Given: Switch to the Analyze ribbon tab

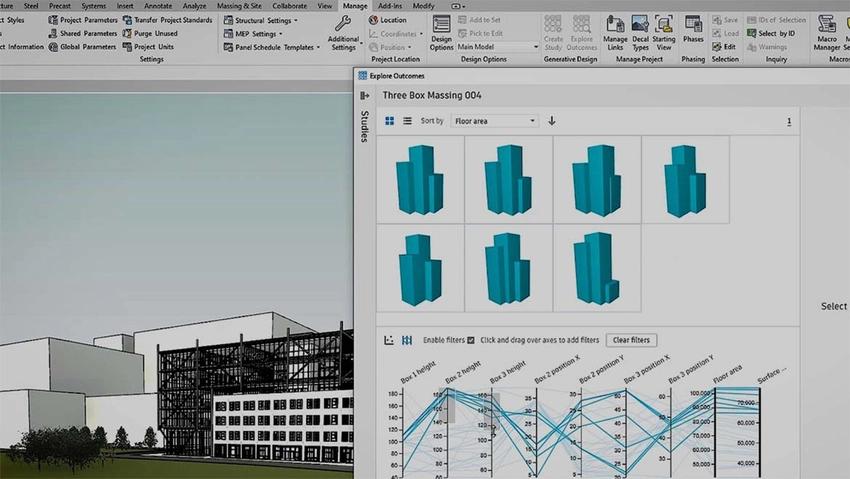Looking at the screenshot, I should (194, 6).
